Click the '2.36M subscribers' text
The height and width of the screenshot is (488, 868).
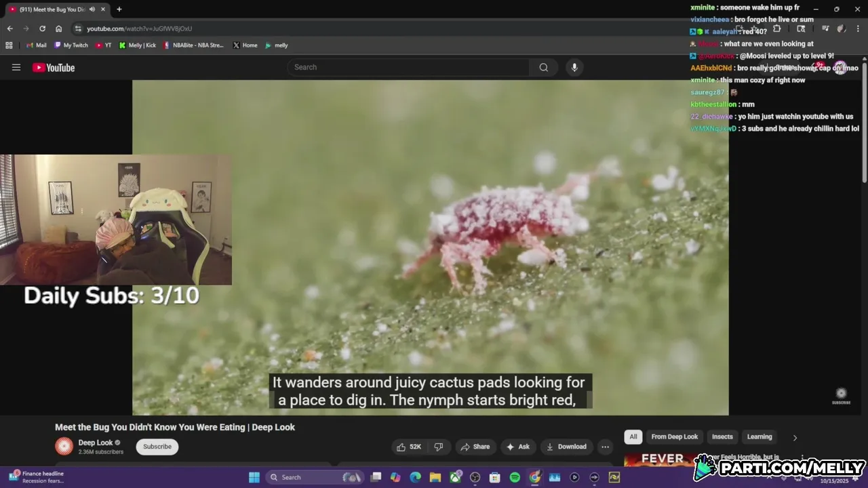101,452
